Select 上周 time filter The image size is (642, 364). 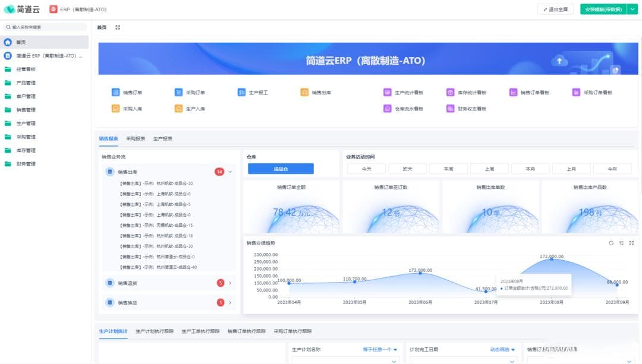coord(489,169)
